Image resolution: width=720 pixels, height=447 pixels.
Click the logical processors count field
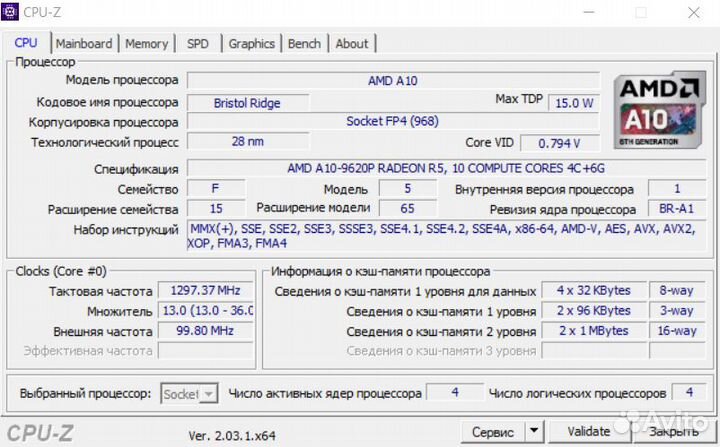pos(689,392)
